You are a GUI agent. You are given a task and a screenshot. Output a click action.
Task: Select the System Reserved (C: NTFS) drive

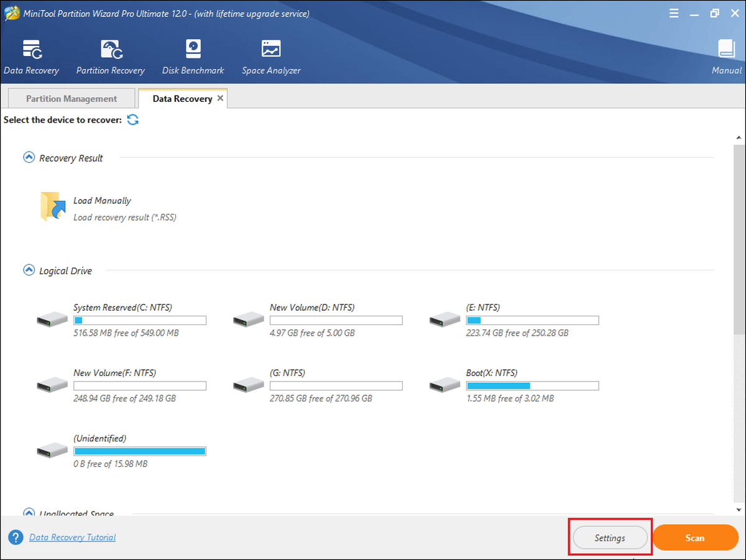tap(121, 320)
